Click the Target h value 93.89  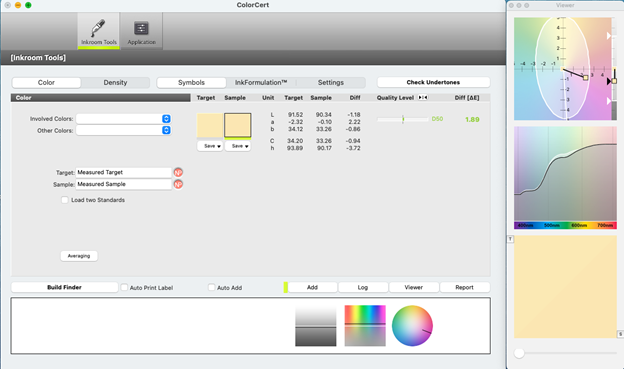[x=295, y=148]
